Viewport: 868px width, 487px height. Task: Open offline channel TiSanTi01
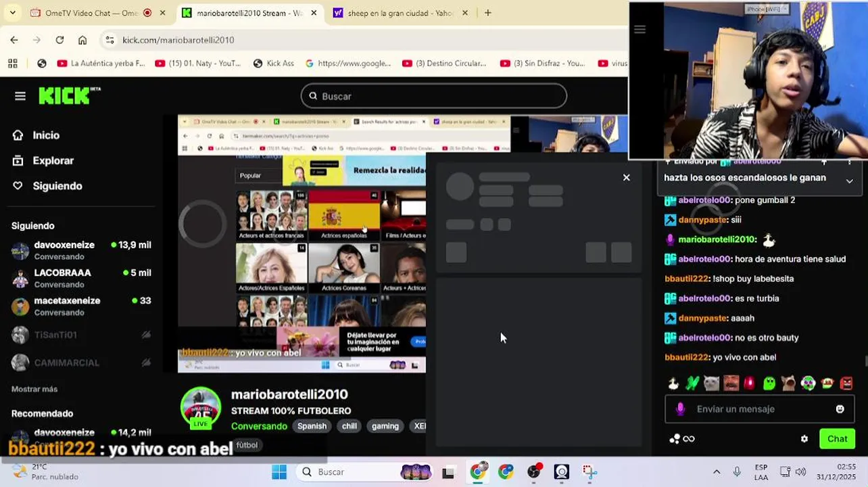(81, 335)
